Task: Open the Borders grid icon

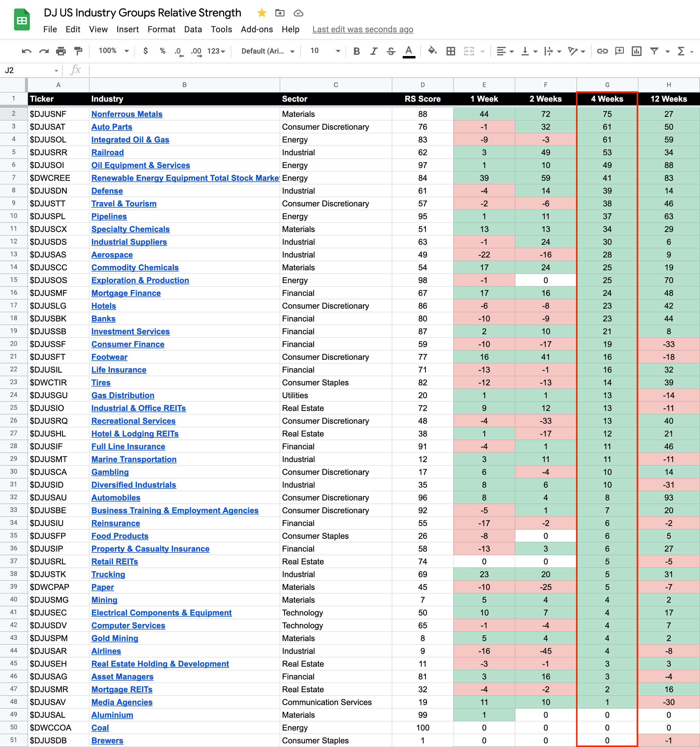Action: [451, 51]
